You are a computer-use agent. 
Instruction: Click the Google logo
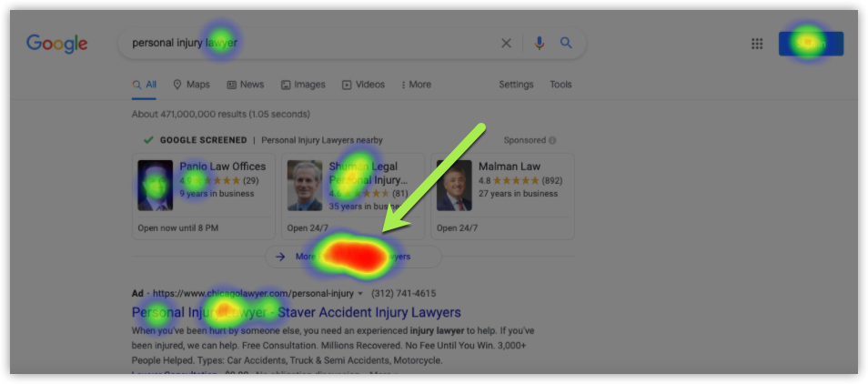pos(57,44)
